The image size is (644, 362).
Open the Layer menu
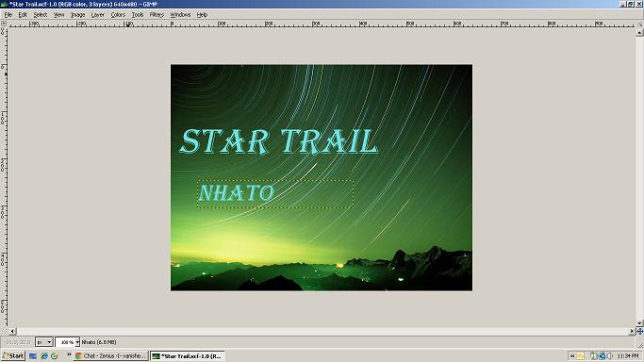point(97,15)
